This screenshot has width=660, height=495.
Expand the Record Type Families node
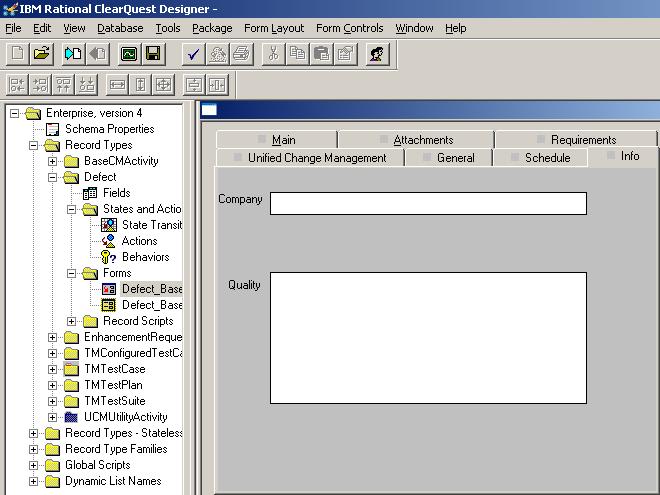pos(33,449)
